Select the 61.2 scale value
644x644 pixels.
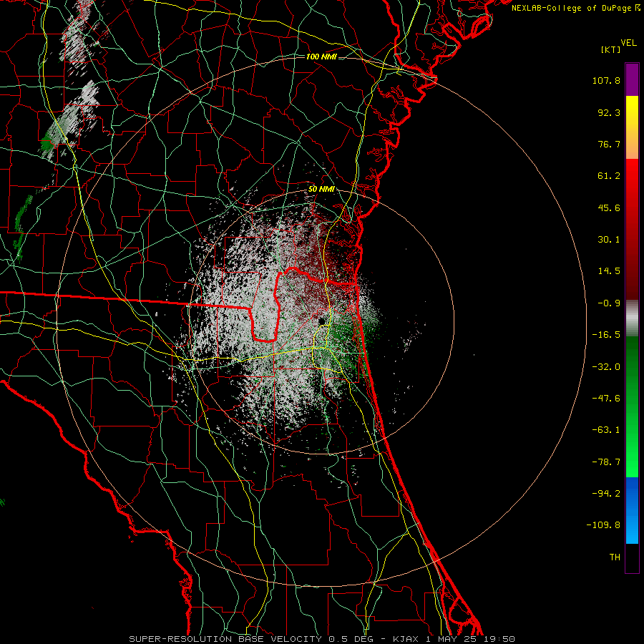click(x=609, y=176)
